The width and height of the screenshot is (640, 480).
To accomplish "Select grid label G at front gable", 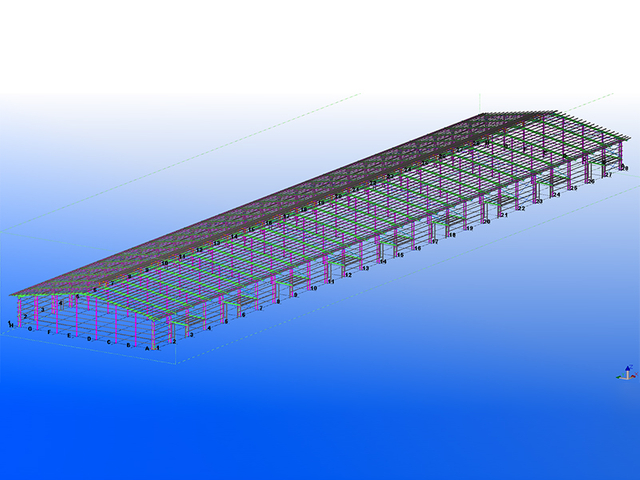I will click(x=30, y=329).
